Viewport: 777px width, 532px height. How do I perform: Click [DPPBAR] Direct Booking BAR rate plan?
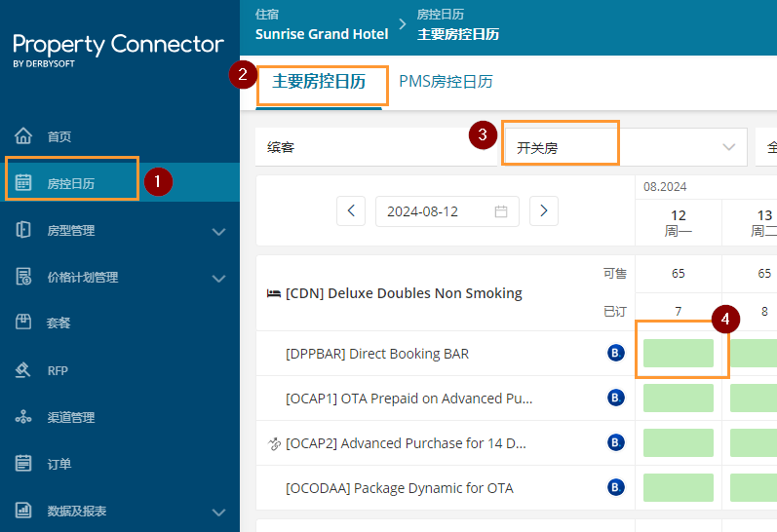tap(377, 354)
